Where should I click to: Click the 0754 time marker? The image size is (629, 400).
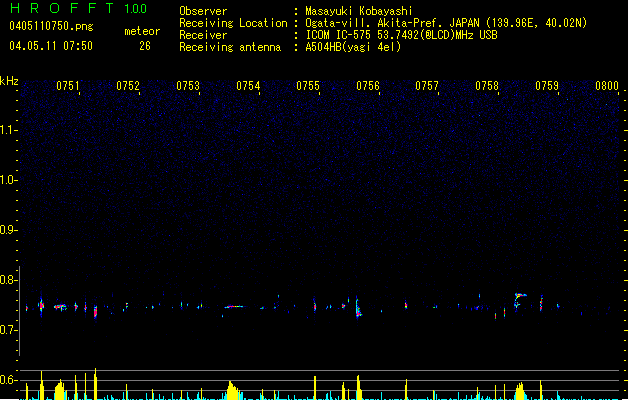tap(248, 86)
